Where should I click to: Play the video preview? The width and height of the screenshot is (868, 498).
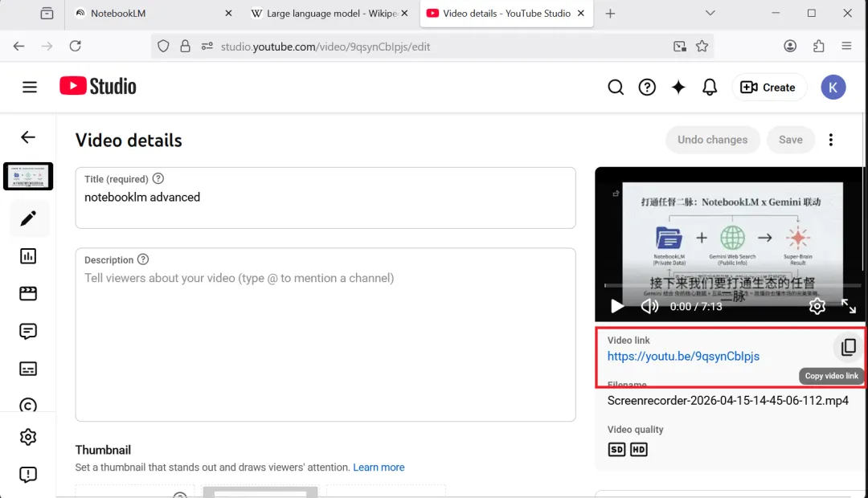[616, 306]
